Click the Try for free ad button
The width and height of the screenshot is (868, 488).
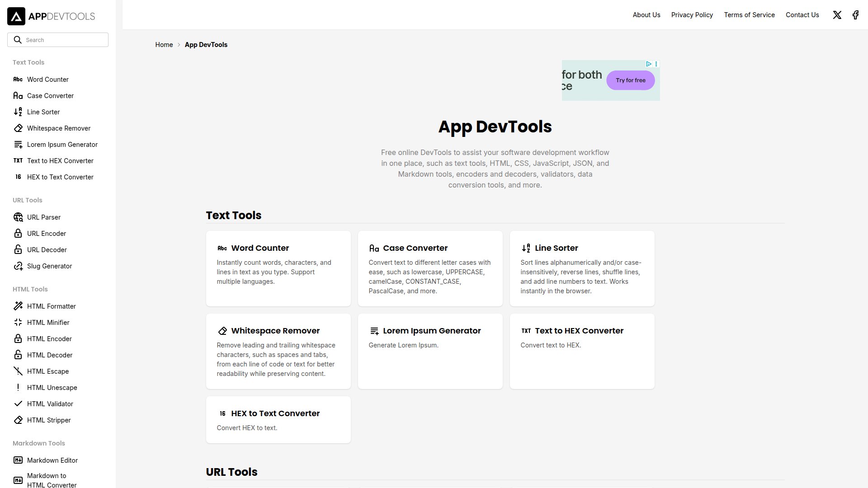point(631,80)
